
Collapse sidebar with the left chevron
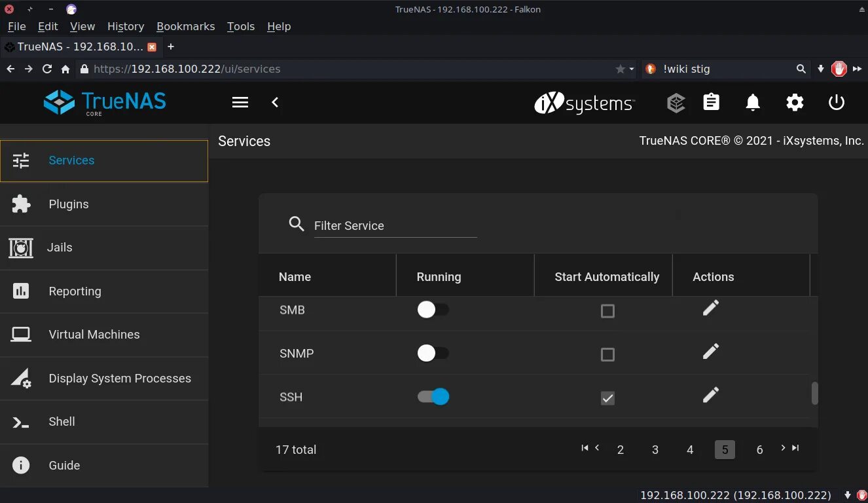tap(275, 102)
